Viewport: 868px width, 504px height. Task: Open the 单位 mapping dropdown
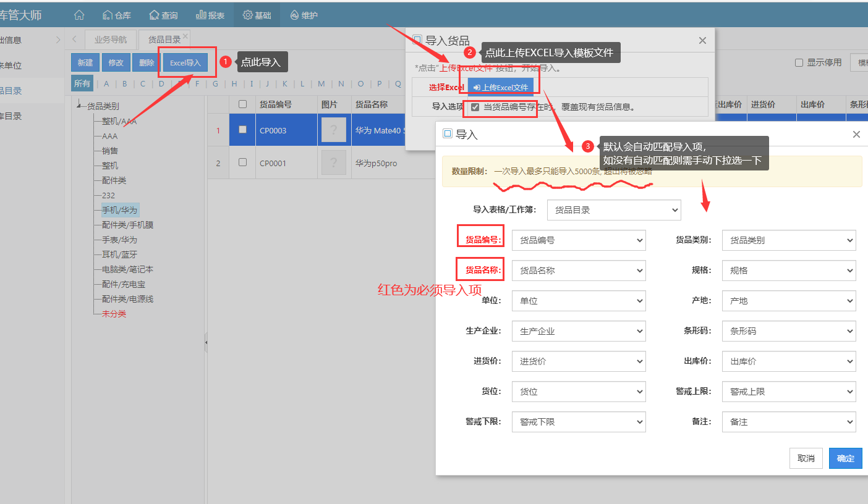coord(579,301)
